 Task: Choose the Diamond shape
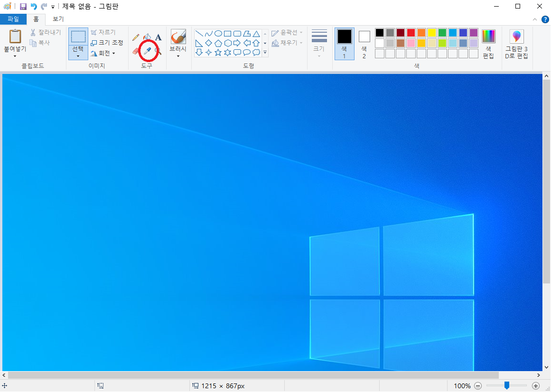click(x=209, y=43)
